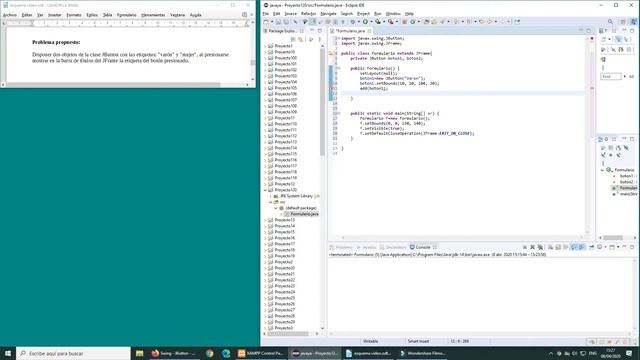
Task: Switch to the Problems tab
Action: (x=341, y=247)
